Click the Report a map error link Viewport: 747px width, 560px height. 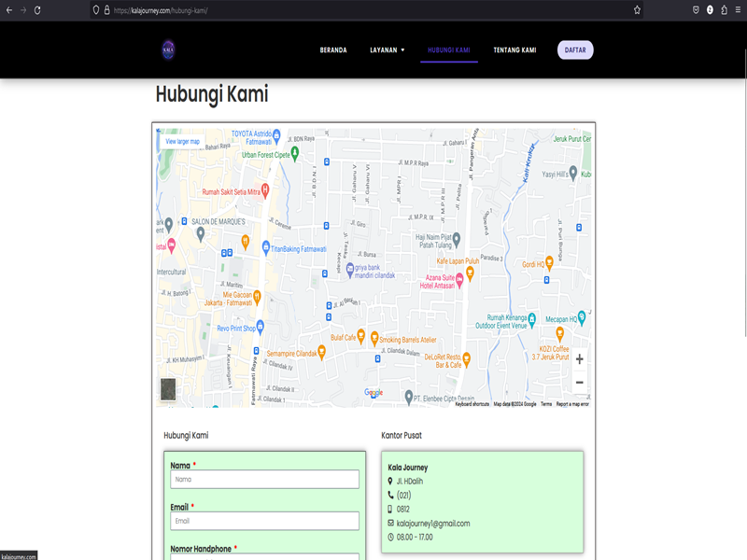572,404
